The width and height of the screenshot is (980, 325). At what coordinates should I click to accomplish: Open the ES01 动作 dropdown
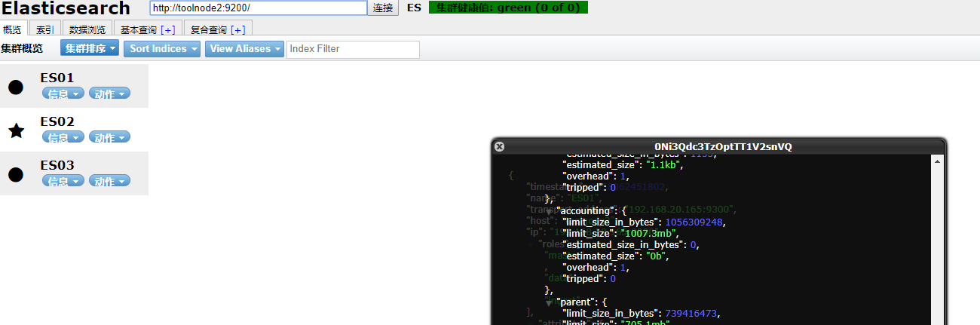point(109,94)
